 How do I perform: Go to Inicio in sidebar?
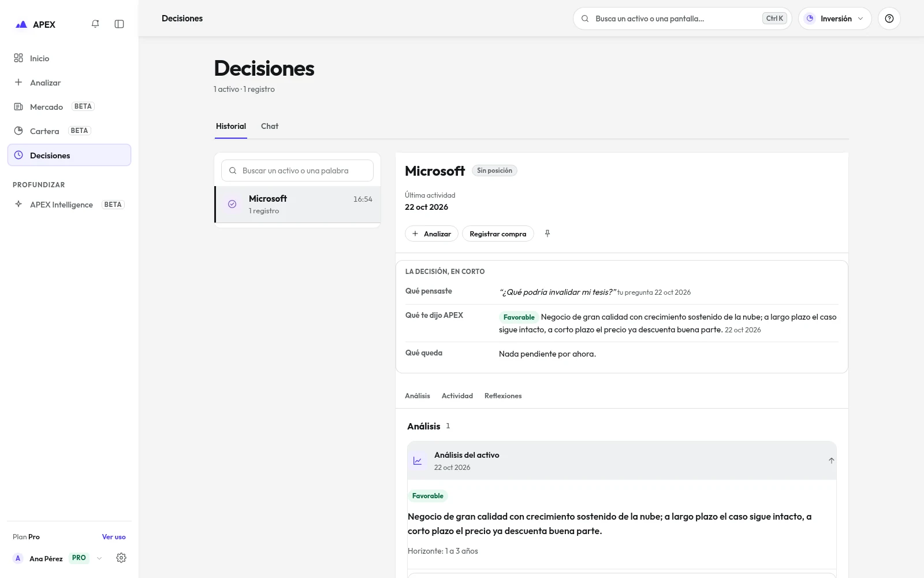pos(69,58)
